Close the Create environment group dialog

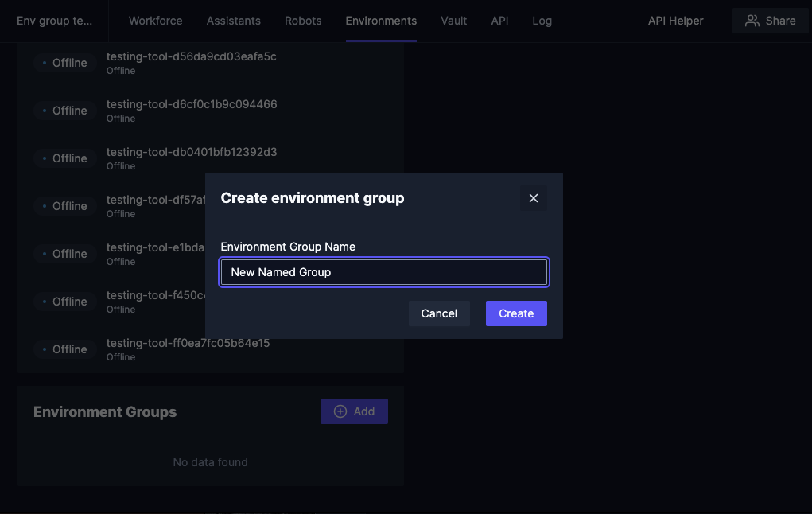tap(534, 198)
